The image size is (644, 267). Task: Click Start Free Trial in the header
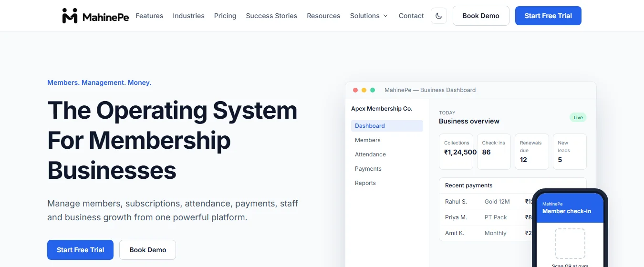point(548,16)
